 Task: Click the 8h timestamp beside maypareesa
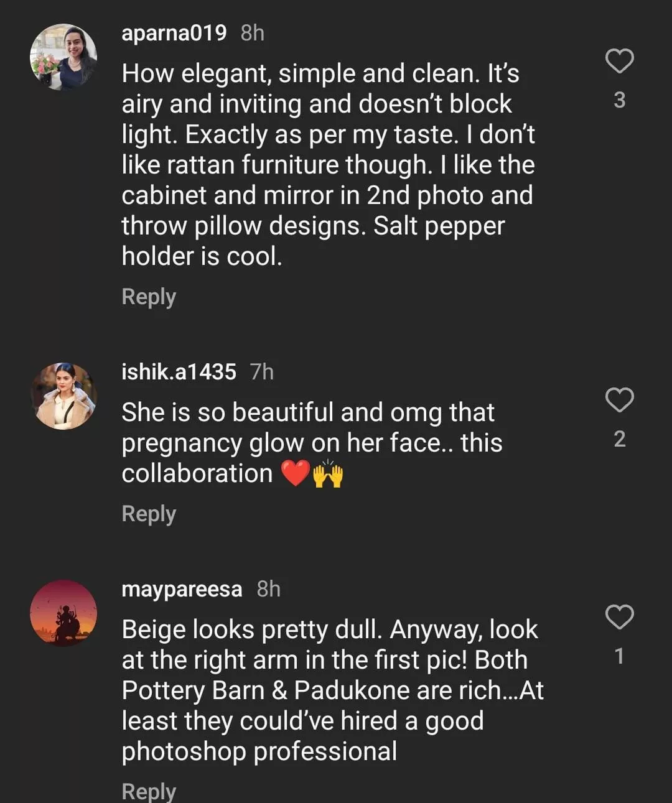(x=269, y=588)
